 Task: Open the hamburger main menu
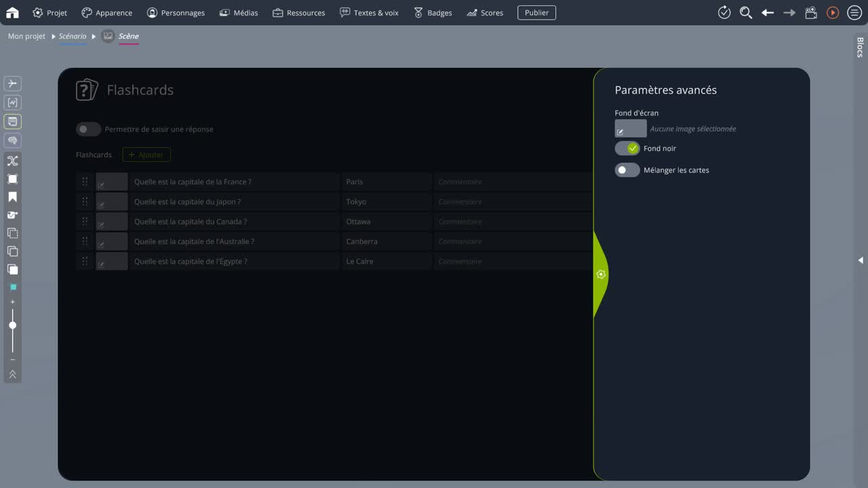[x=854, y=12]
